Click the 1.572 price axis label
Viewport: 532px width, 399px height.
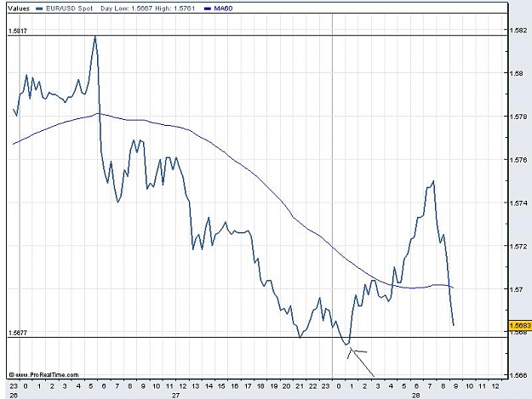point(518,246)
